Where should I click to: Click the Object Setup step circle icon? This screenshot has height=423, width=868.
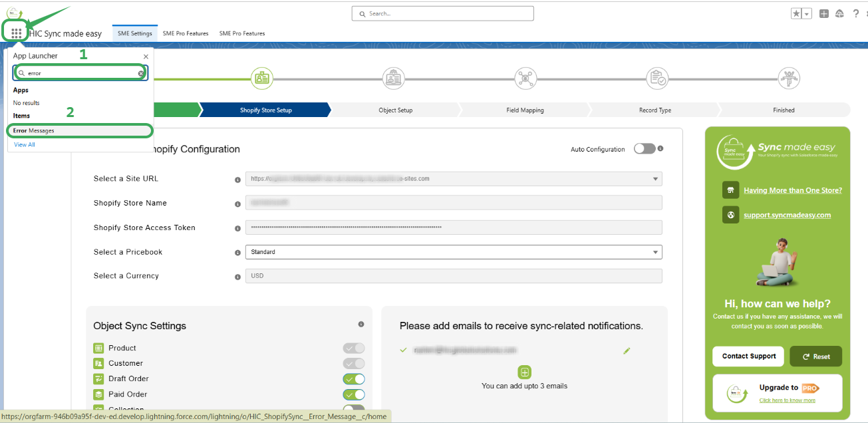394,78
